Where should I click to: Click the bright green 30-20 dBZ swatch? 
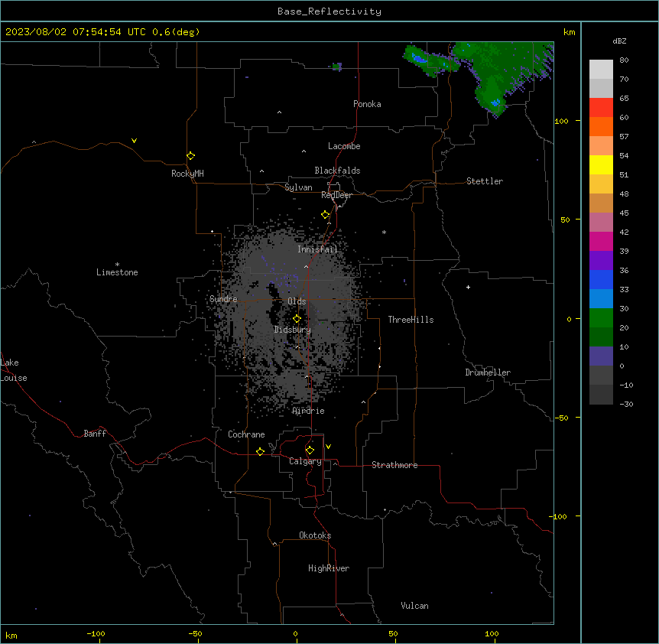(601, 318)
